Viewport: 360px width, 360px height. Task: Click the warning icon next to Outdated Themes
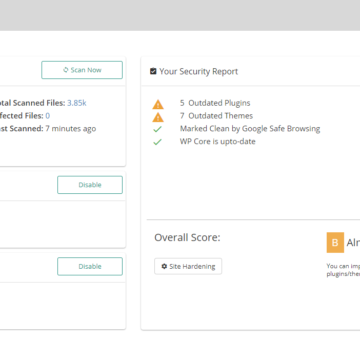click(158, 117)
